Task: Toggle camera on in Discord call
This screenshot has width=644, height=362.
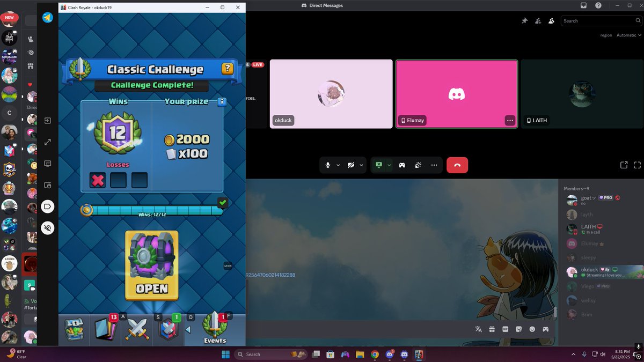Action: click(x=350, y=165)
